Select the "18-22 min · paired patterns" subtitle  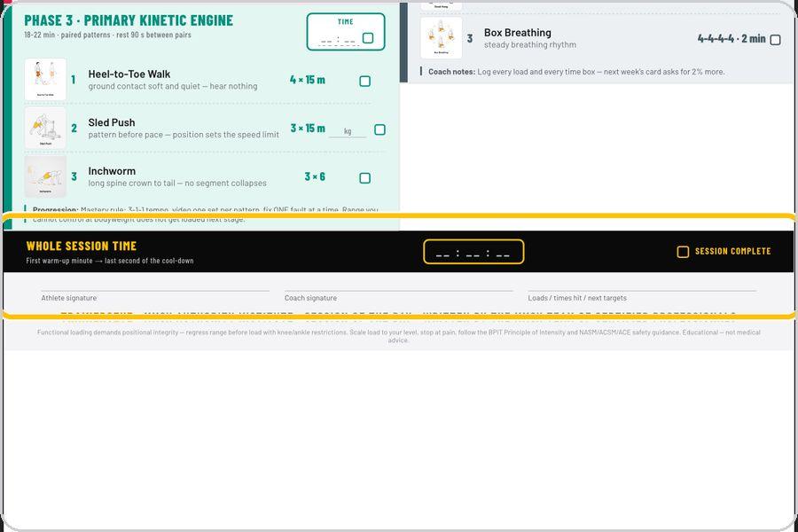click(107, 35)
